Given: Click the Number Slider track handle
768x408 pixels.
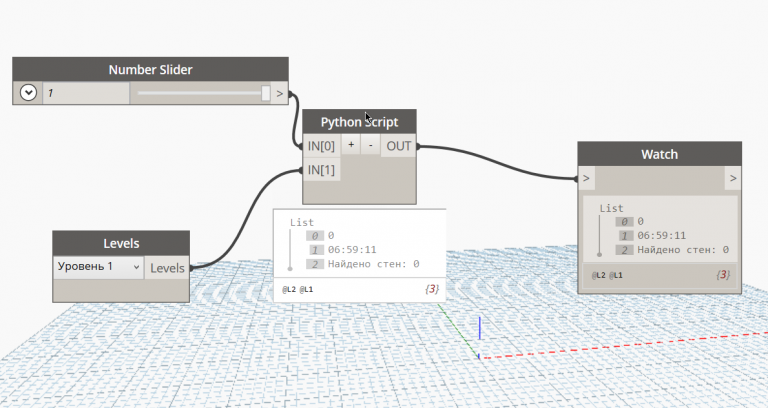Looking at the screenshot, I should [x=265, y=93].
